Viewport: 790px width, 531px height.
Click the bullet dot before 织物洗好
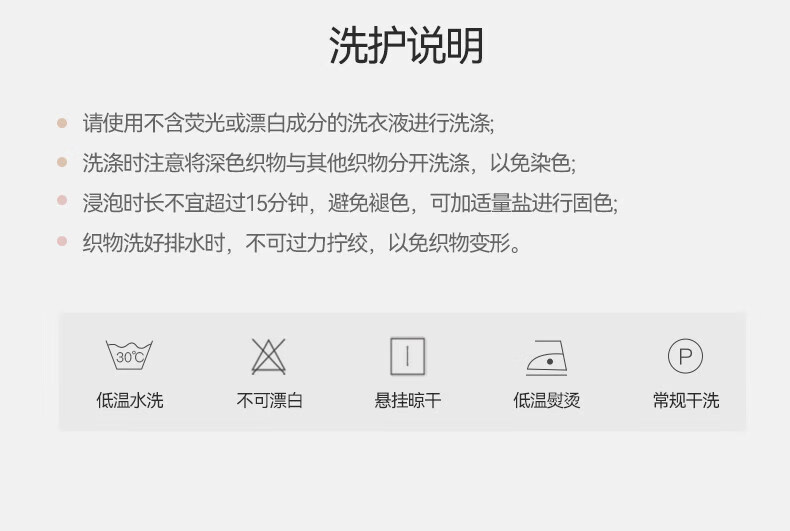(62, 241)
